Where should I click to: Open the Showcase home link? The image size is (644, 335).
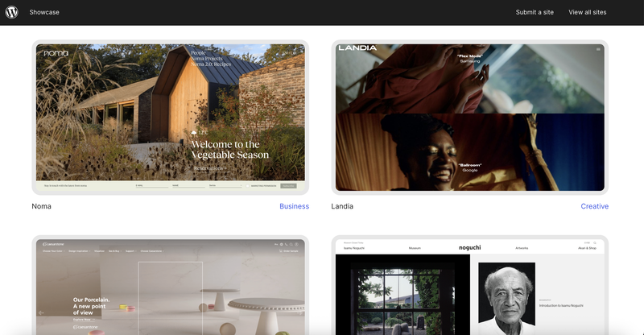coord(44,12)
